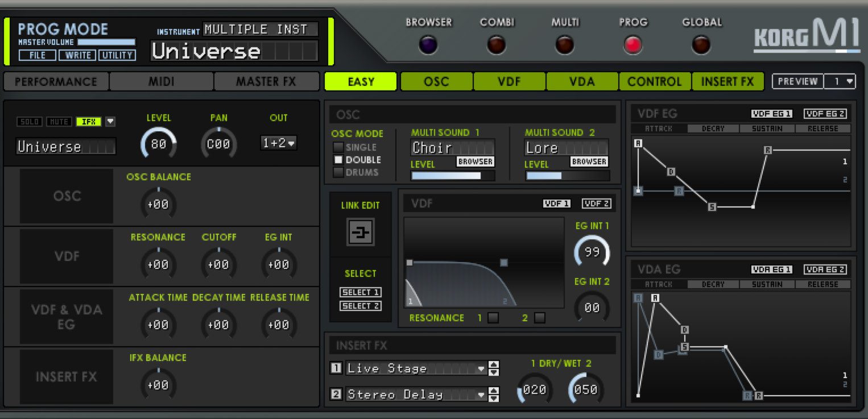
Task: Click insert effect slot 1 number icon
Action: 336,368
